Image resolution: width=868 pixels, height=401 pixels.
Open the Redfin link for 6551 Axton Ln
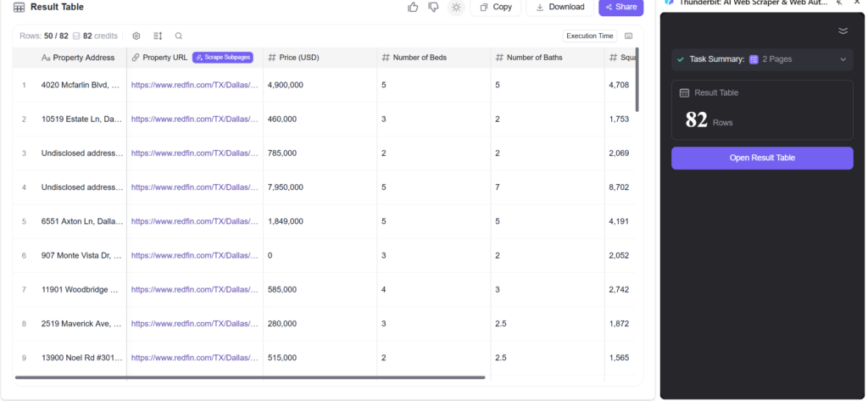click(195, 221)
